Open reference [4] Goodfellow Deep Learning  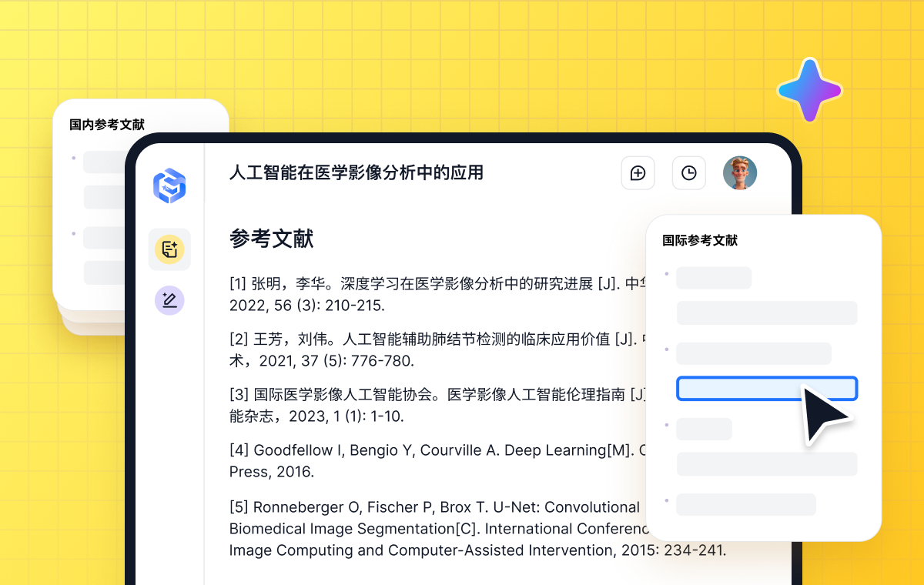coord(431,460)
